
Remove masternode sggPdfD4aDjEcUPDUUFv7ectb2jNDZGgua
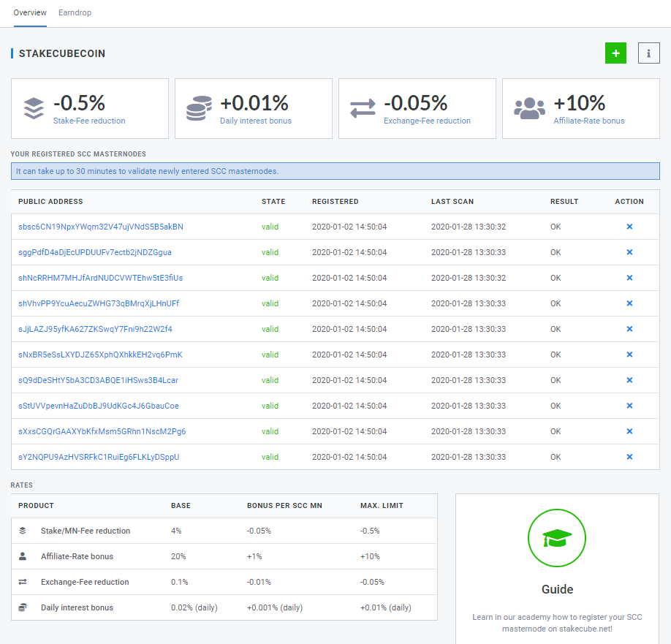pyautogui.click(x=629, y=252)
